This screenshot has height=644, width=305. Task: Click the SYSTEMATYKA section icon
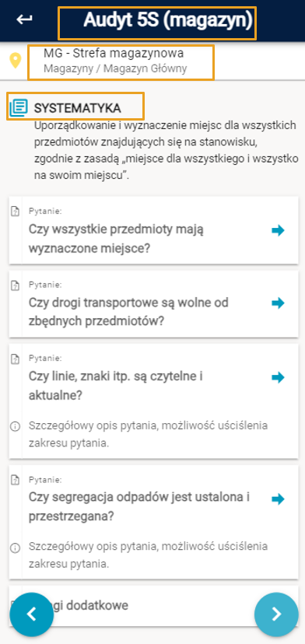click(19, 107)
